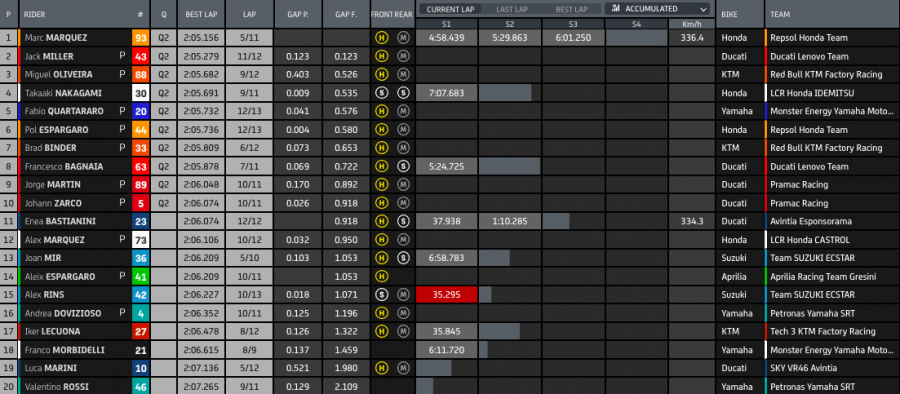The height and width of the screenshot is (394, 900).
Task: Click the S4 sector column header
Action: pyautogui.click(x=636, y=24)
